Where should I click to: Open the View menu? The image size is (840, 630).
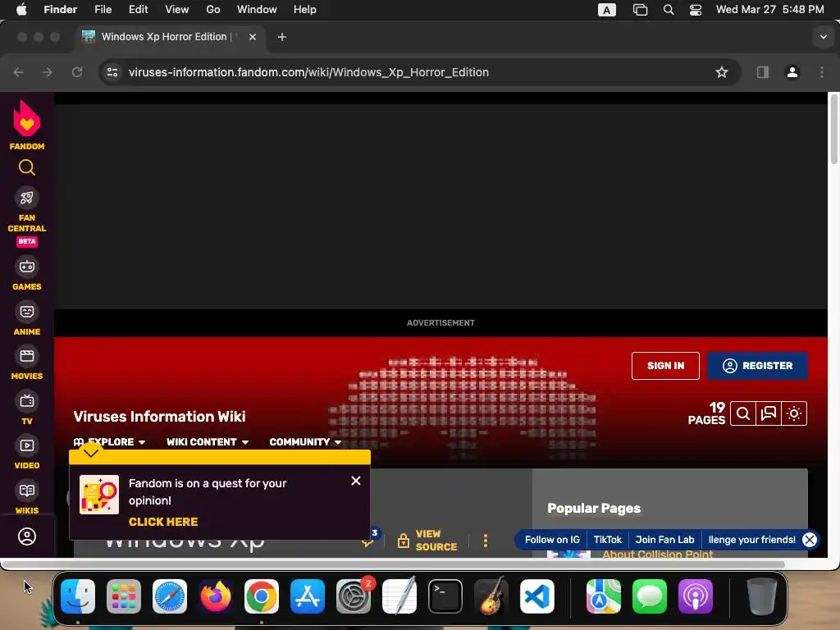click(177, 10)
